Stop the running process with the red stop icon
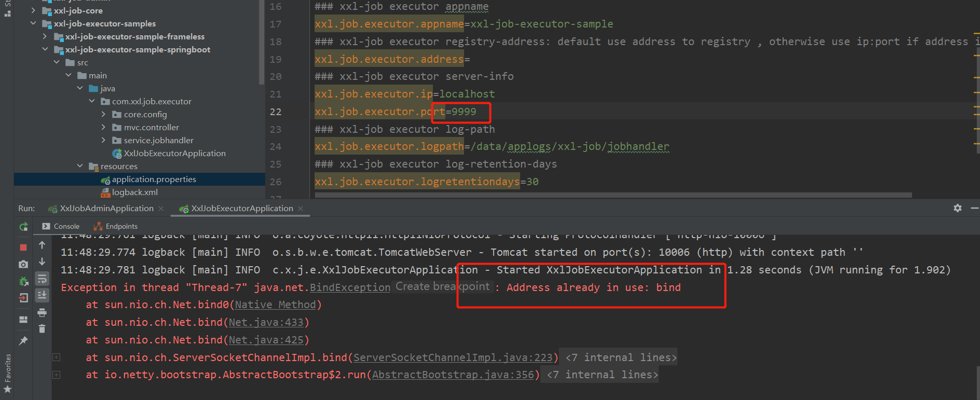980x400 pixels. (x=23, y=247)
